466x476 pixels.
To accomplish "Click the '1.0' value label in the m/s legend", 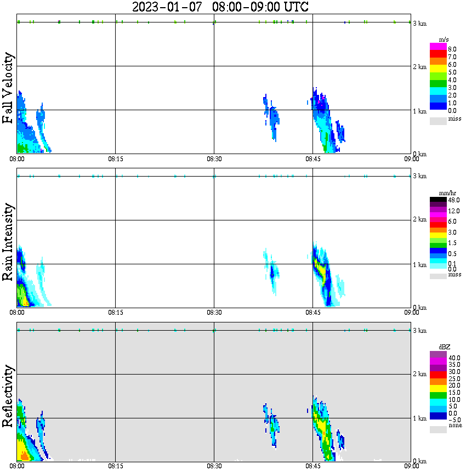I will [452, 103].
